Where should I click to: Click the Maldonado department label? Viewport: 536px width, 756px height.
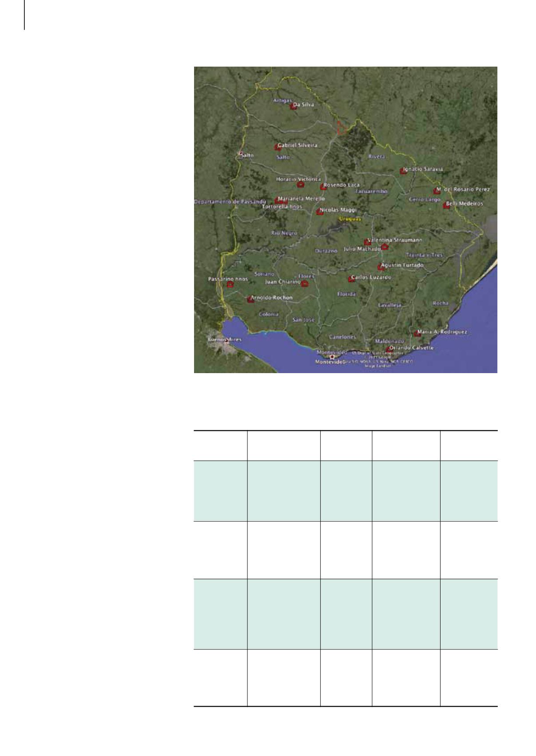tap(389, 341)
